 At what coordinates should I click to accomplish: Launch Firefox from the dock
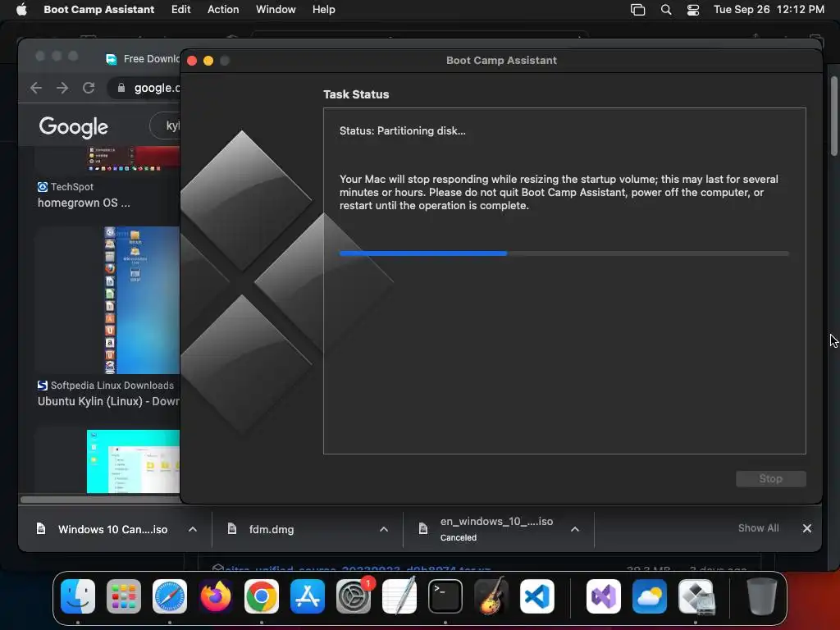pyautogui.click(x=216, y=596)
